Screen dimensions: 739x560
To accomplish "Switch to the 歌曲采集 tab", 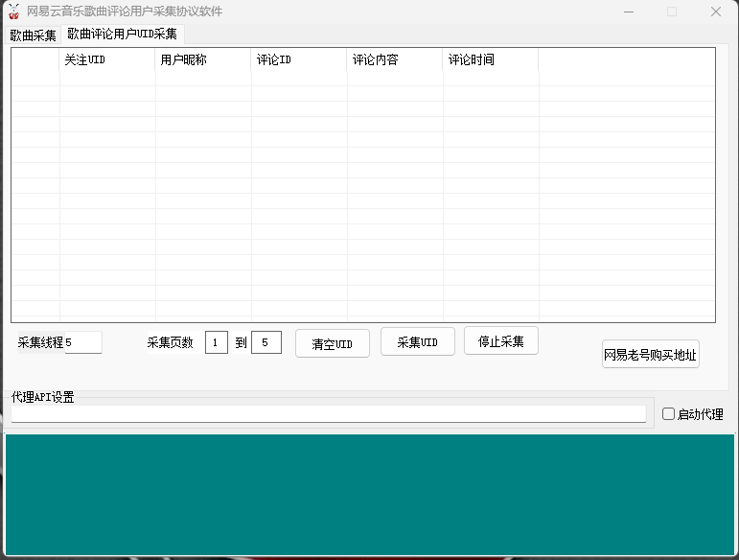I will (x=34, y=35).
